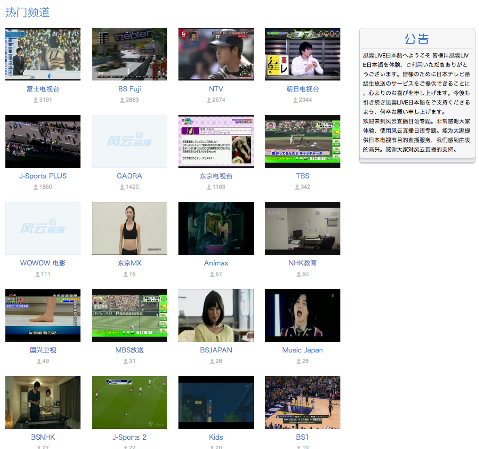
Task: Click viewer count 2344 under 朝日电视台
Action: tap(305, 100)
